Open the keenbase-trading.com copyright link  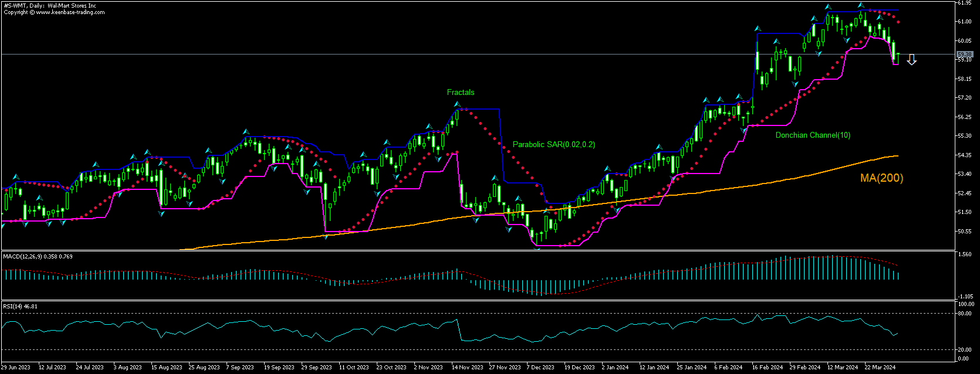(54, 12)
